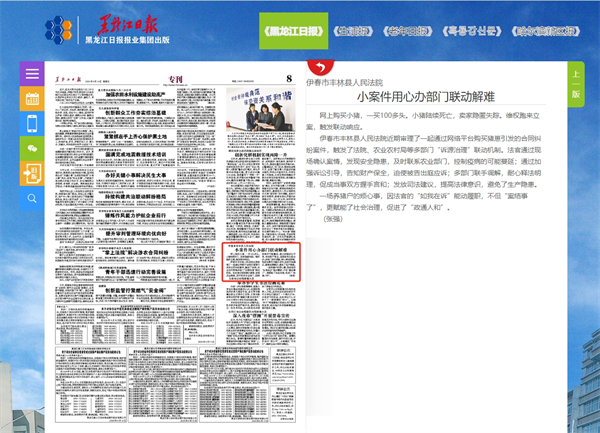Open the orange calendar date picker icon
This screenshot has height=433, width=600.
[x=32, y=99]
